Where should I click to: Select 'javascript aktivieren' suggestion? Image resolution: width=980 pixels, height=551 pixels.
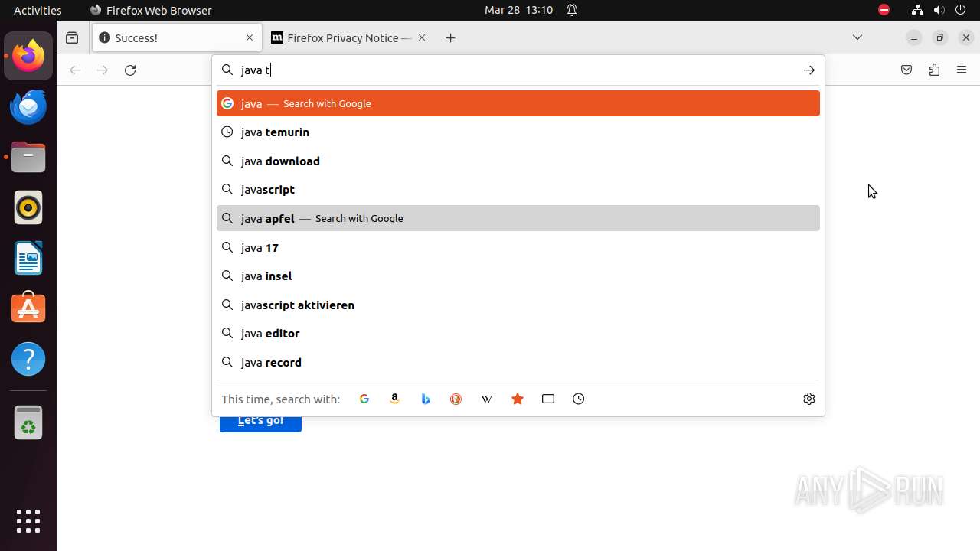[518, 305]
